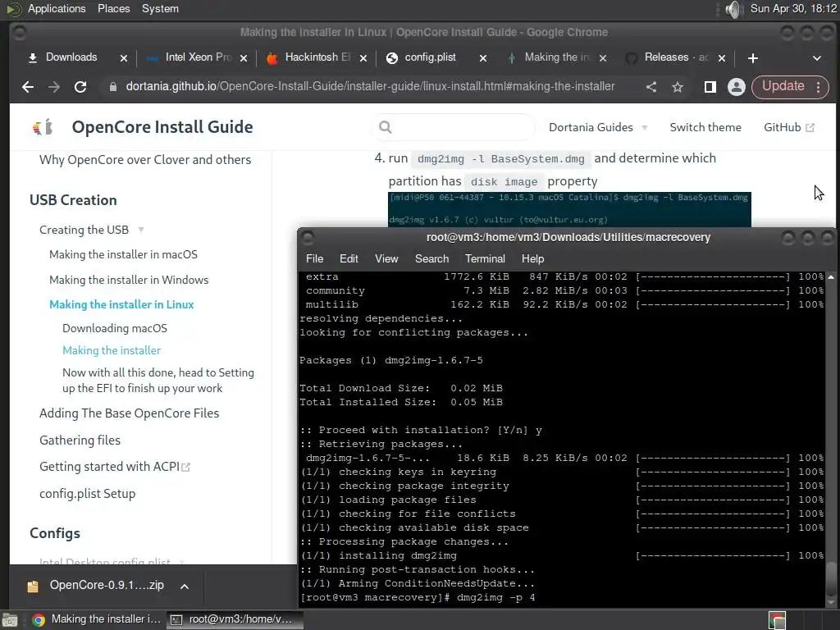Open OpenCore Install Guide home link
Screen dimensions: 840x630
click(162, 127)
